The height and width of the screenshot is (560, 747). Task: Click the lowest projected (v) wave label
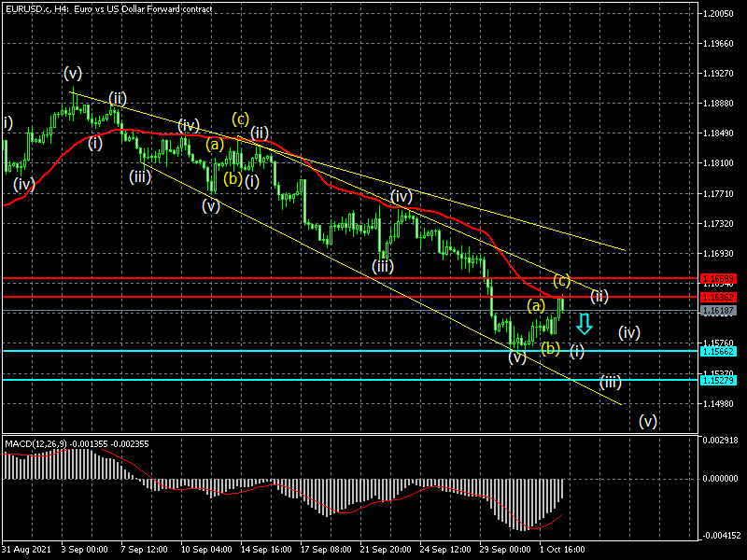pos(648,420)
